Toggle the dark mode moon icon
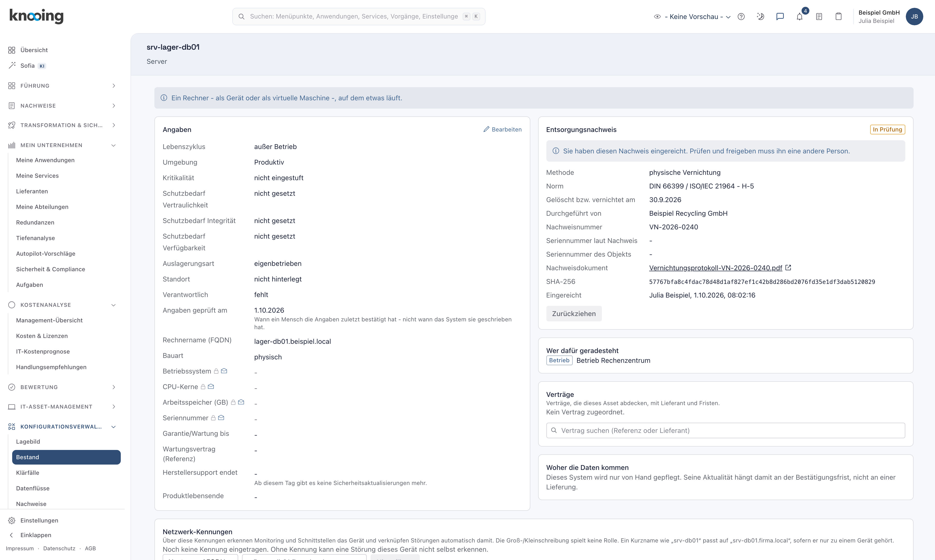 pos(760,17)
